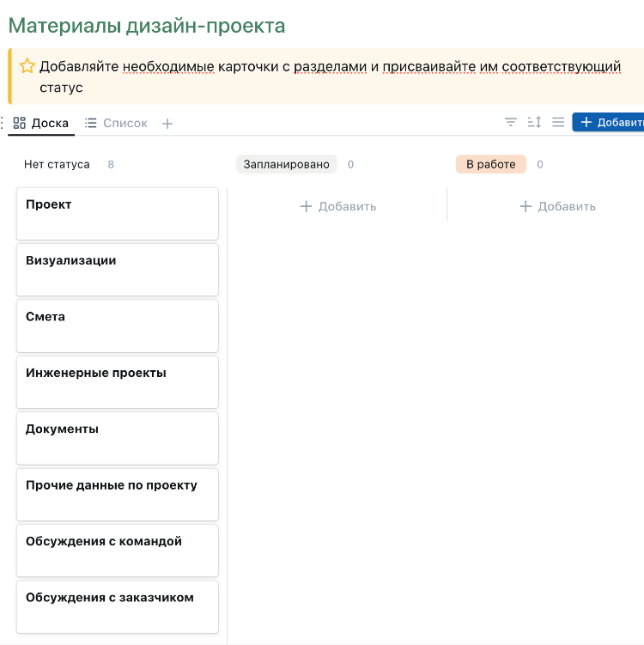Open the three-line view options icon

pyautogui.click(x=558, y=123)
